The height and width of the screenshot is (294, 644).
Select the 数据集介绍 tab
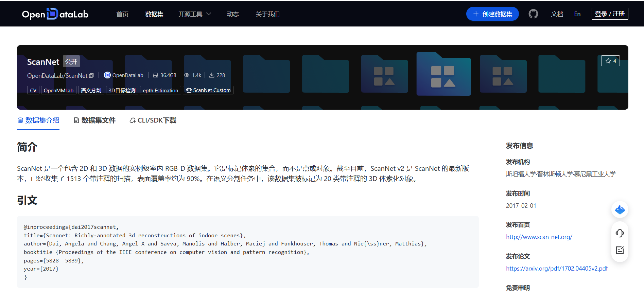tap(38, 120)
